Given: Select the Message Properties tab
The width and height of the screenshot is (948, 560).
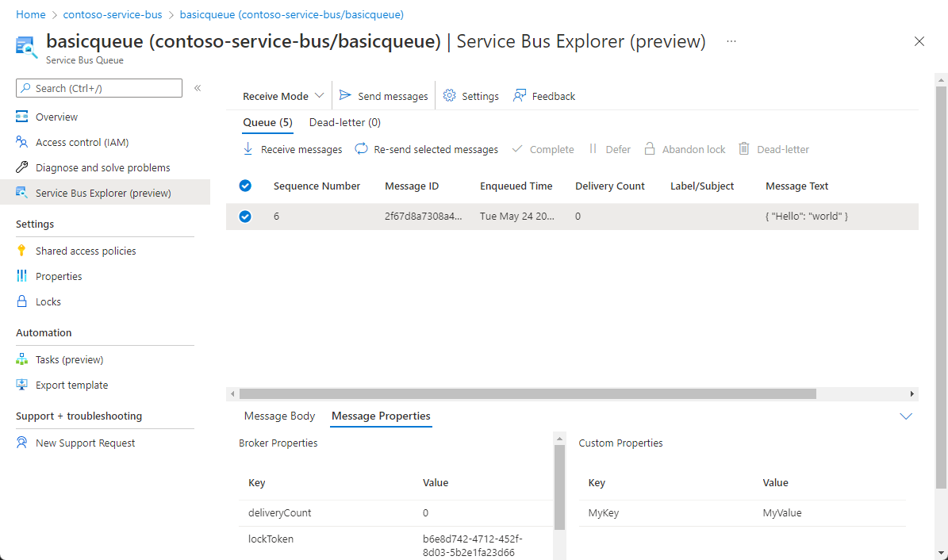Looking at the screenshot, I should 381,416.
